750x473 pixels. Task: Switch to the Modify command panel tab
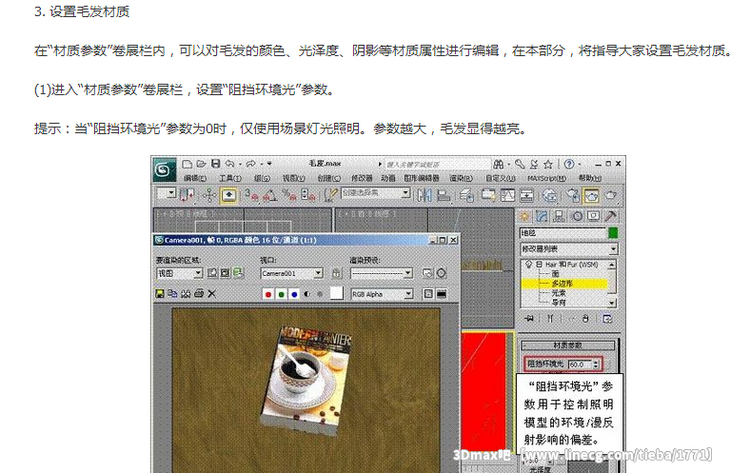pyautogui.click(x=541, y=216)
